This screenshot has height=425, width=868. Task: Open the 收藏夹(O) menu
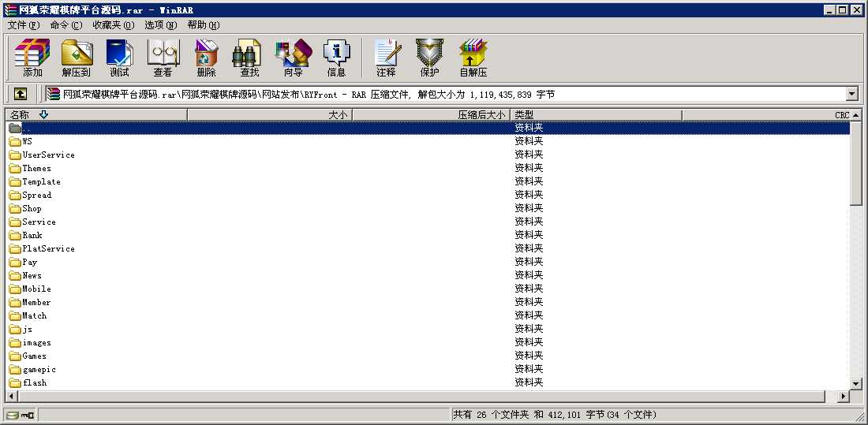(x=114, y=25)
